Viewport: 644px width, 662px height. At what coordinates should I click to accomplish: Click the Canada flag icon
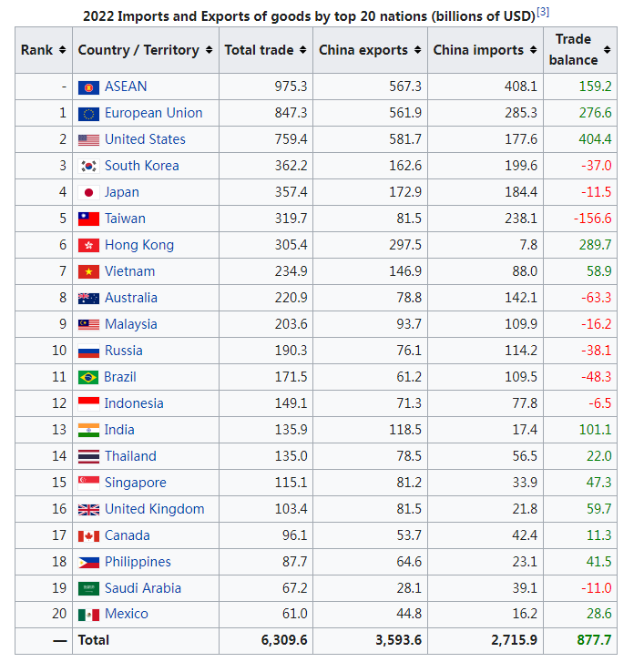(88, 536)
